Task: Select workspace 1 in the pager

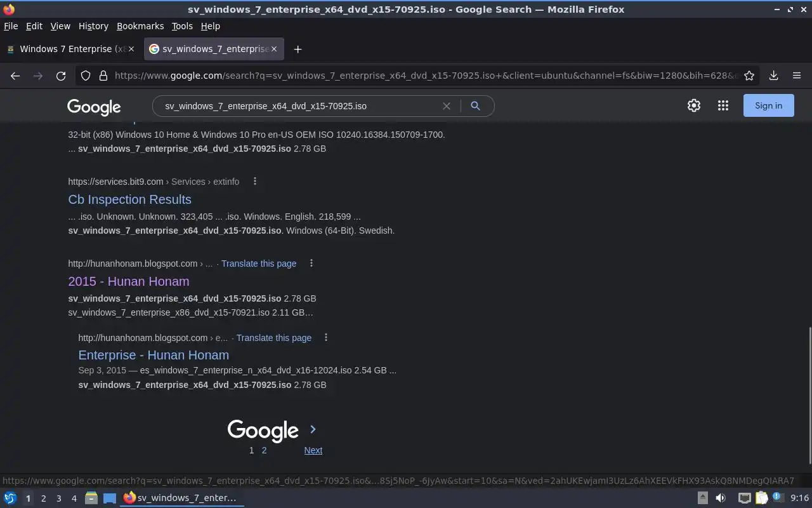Action: (x=28, y=498)
